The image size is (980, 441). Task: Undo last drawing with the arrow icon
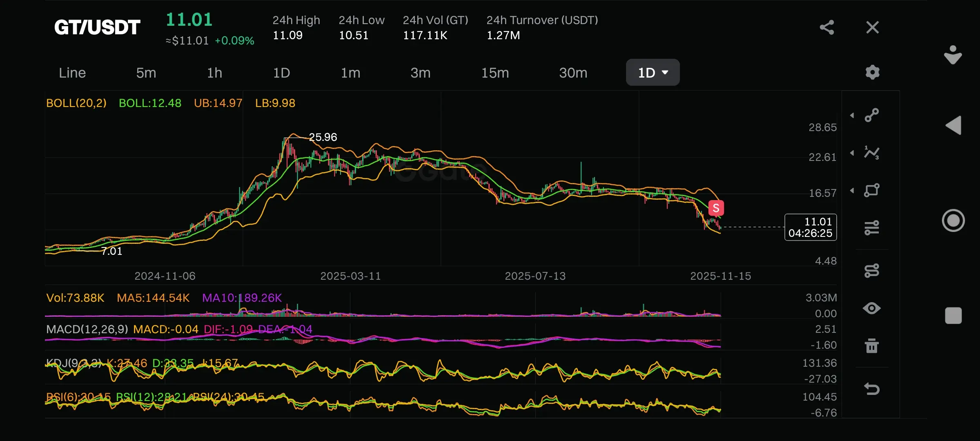872,389
